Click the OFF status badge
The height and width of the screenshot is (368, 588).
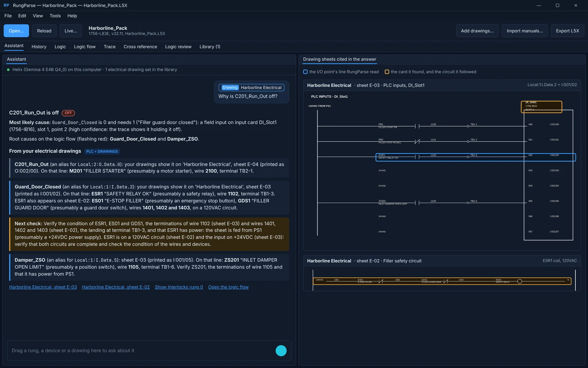[68, 113]
